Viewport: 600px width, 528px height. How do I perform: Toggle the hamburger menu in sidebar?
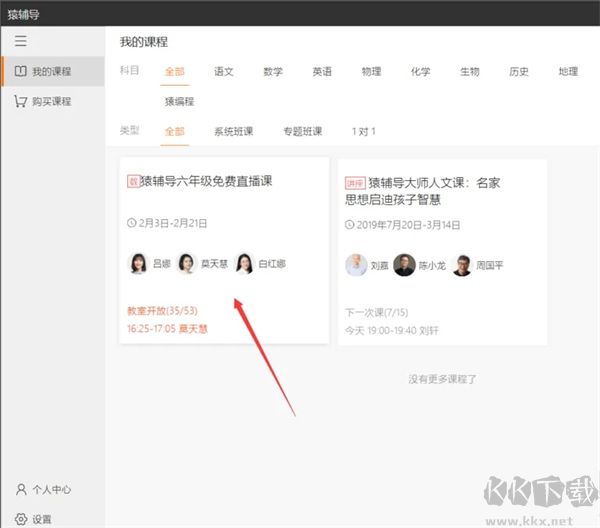coord(21,41)
